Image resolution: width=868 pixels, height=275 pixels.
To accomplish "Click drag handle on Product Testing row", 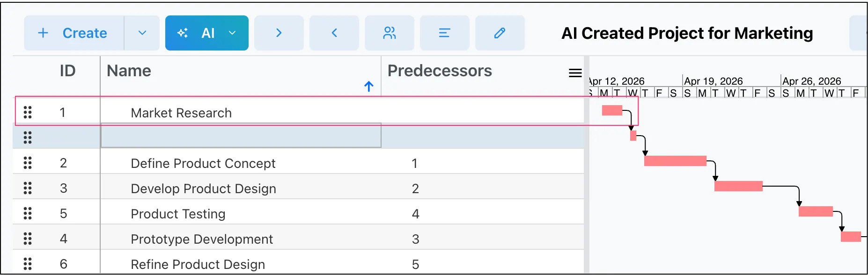I will (x=28, y=213).
